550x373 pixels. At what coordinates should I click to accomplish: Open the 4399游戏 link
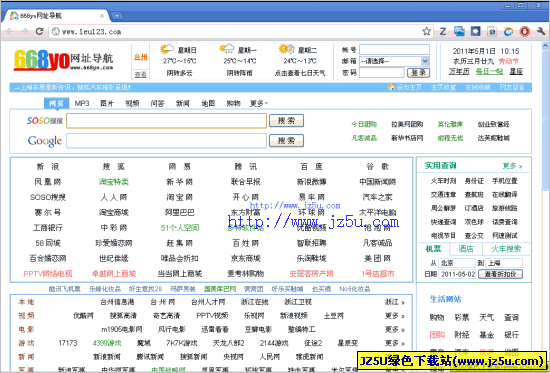107,343
